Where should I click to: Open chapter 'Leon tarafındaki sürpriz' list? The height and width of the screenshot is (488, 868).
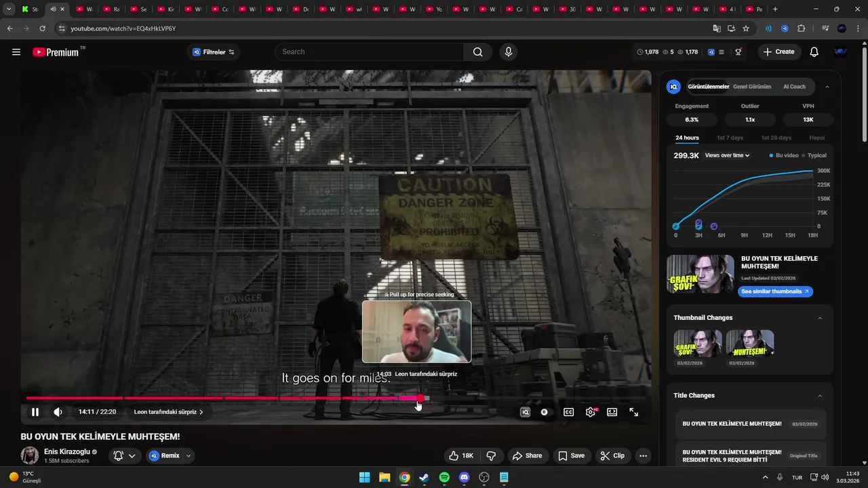click(x=169, y=412)
